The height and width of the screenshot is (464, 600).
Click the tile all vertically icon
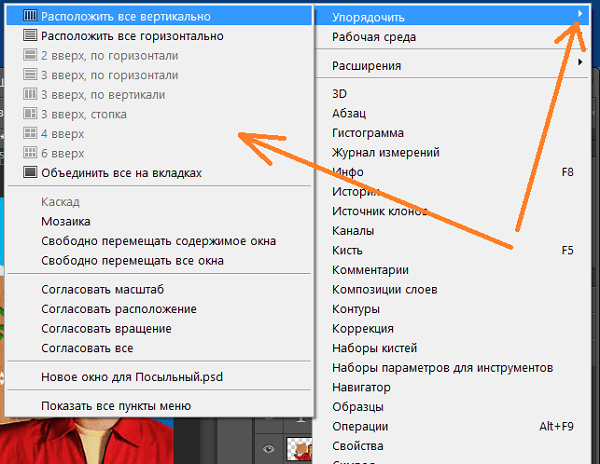30,16
